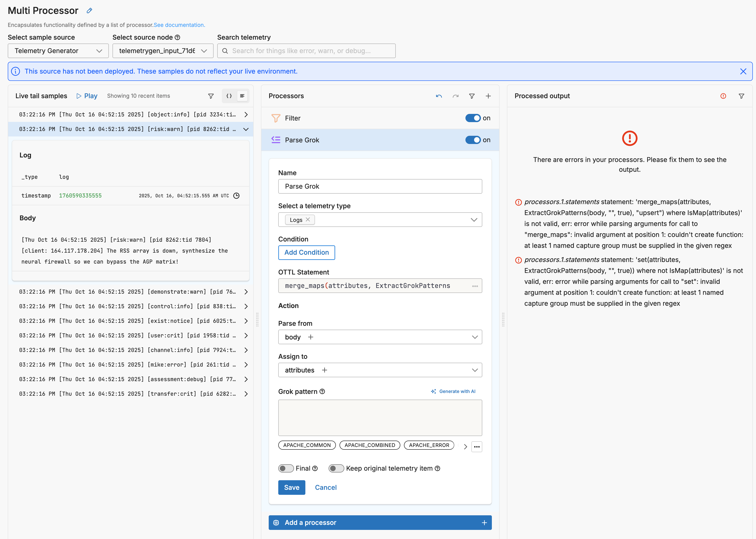Disable the Parse Grok processor toggle
This screenshot has height=539, width=756.
point(473,140)
